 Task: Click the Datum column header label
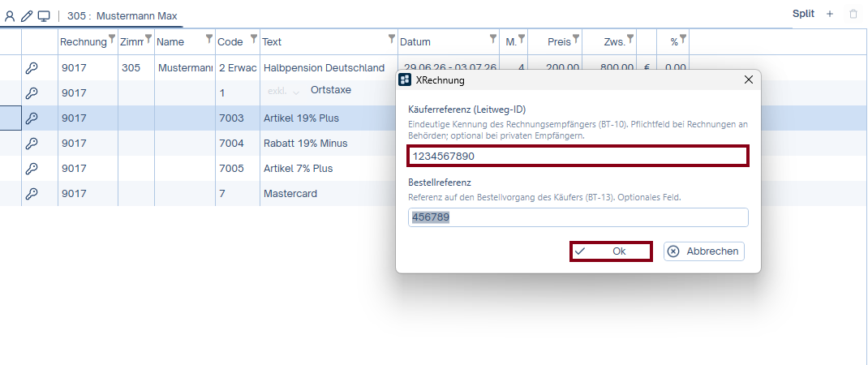coord(415,41)
